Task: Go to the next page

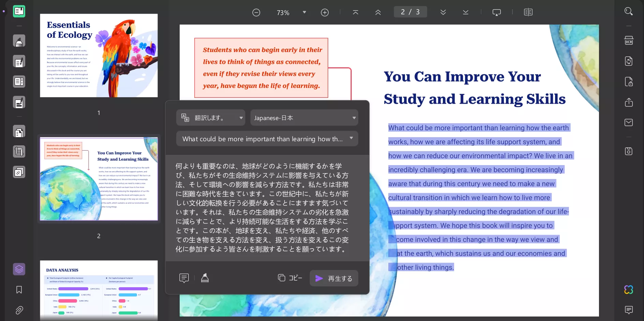Action: pos(443,12)
